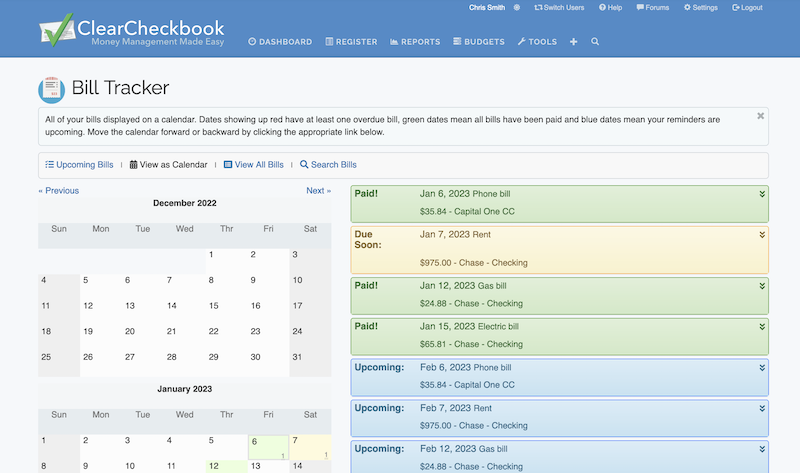Viewport: 800px width, 473px height.
Task: Click January 2 on the calendar
Action: click(x=101, y=447)
